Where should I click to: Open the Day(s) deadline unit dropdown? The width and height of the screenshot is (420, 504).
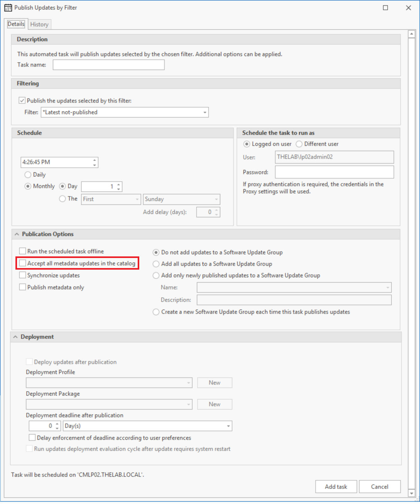pyautogui.click(x=147, y=426)
